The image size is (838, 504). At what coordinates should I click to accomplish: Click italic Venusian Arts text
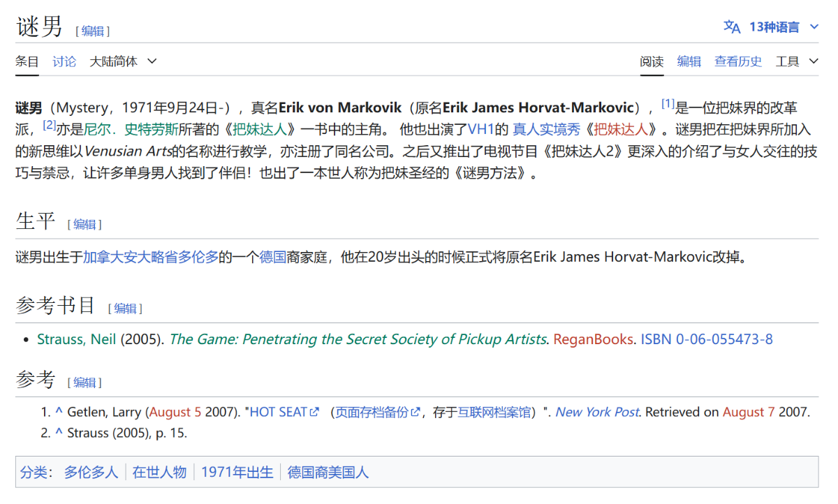(x=128, y=151)
